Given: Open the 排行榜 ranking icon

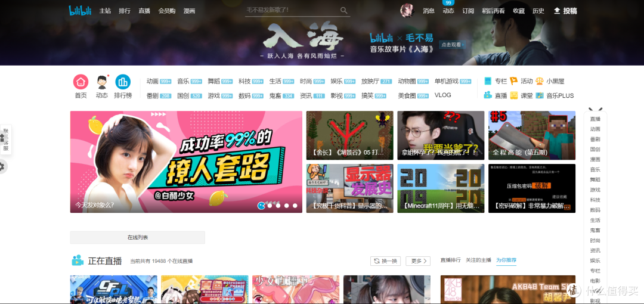Looking at the screenshot, I should pos(123,82).
